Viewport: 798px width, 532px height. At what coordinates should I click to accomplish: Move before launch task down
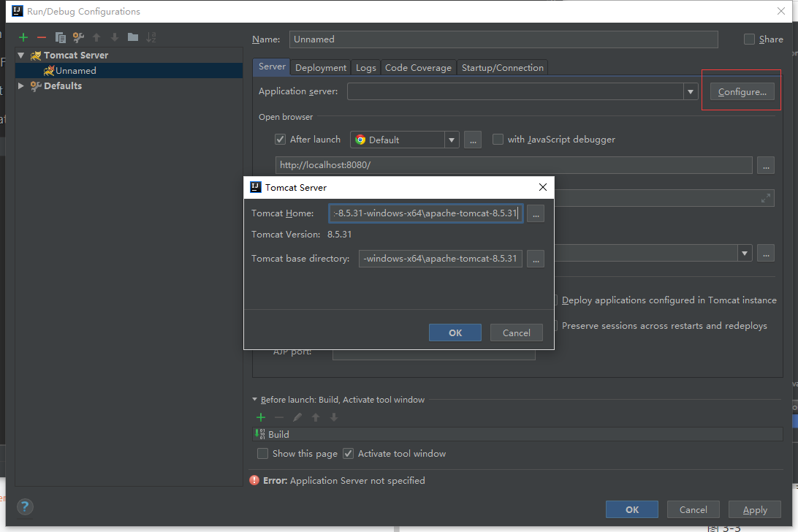[334, 417]
